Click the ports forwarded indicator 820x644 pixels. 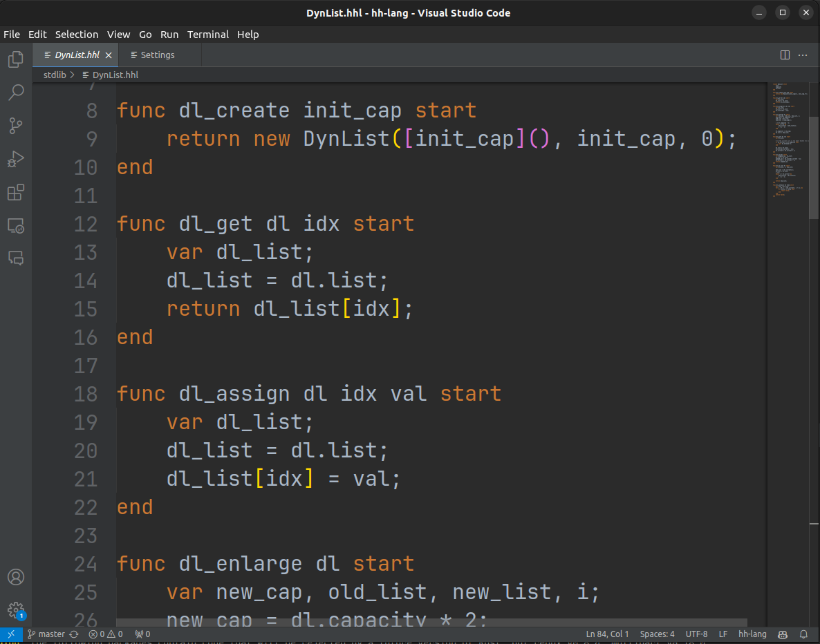coord(142,634)
